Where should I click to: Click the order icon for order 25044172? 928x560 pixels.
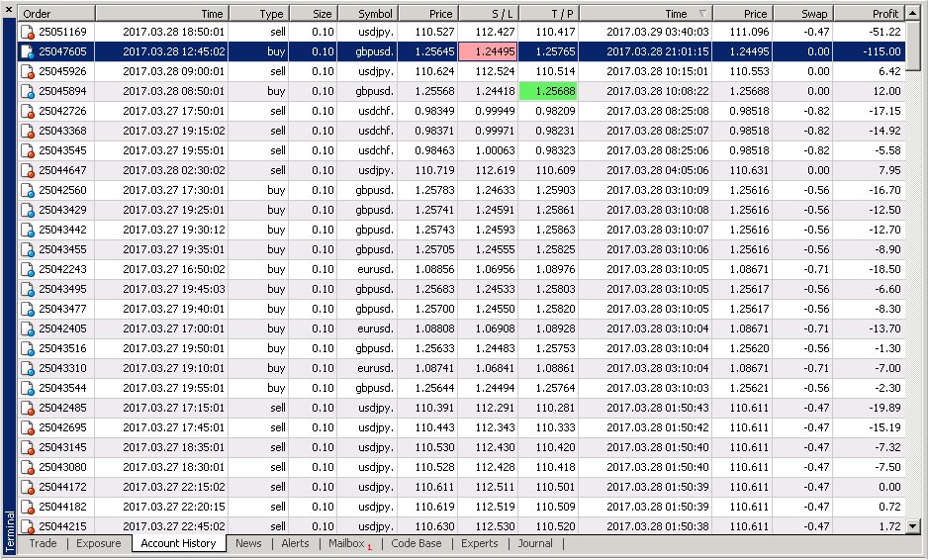(x=28, y=487)
